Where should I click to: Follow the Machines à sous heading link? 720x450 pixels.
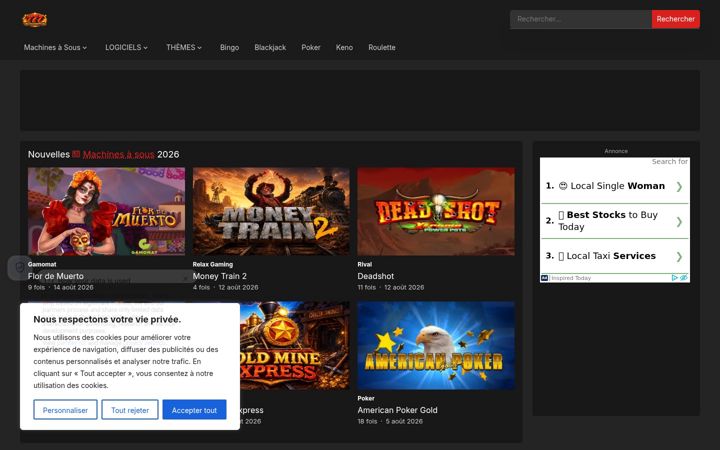click(x=118, y=154)
